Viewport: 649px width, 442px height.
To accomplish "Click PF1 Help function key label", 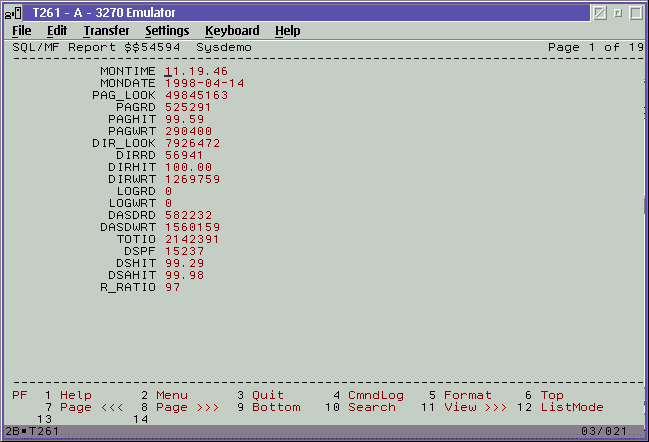I will [x=76, y=395].
